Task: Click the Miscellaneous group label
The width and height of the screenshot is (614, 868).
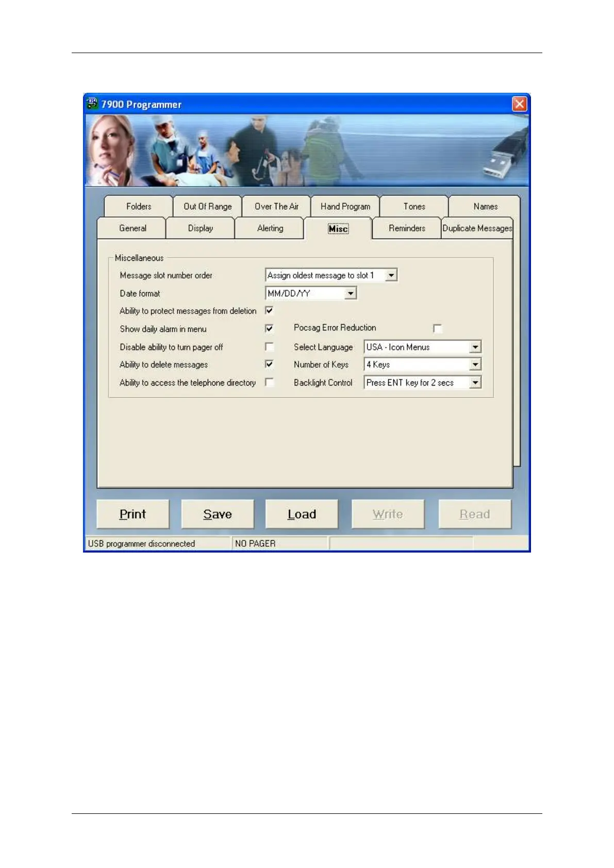Action: [139, 258]
